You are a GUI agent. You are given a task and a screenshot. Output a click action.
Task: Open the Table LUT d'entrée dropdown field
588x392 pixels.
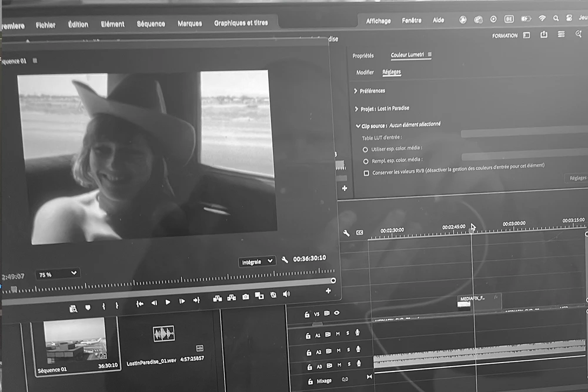[524, 132]
